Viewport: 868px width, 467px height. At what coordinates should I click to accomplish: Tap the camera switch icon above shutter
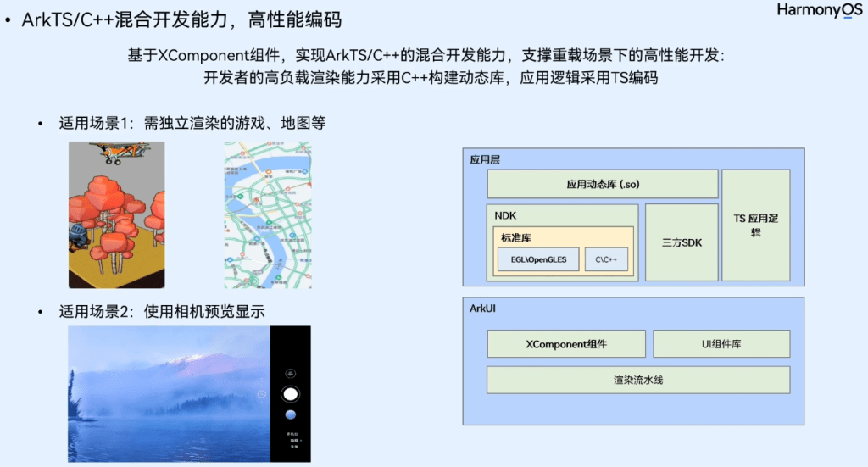click(291, 372)
